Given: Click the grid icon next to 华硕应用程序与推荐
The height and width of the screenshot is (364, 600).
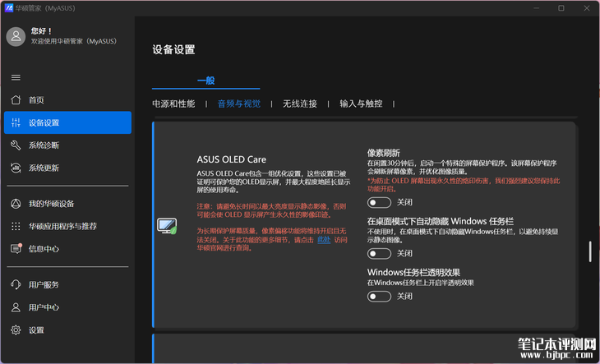Looking at the screenshot, I should tap(16, 226).
